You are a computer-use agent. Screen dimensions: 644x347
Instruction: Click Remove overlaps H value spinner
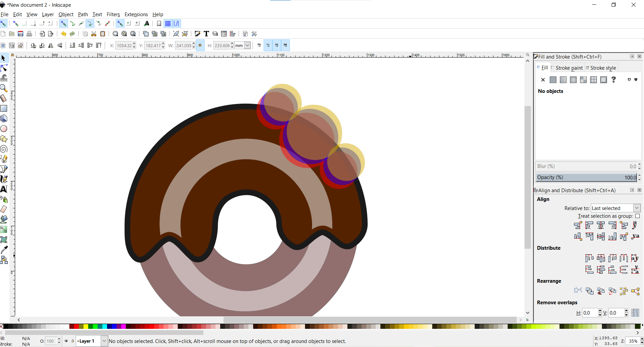[x=600, y=313]
